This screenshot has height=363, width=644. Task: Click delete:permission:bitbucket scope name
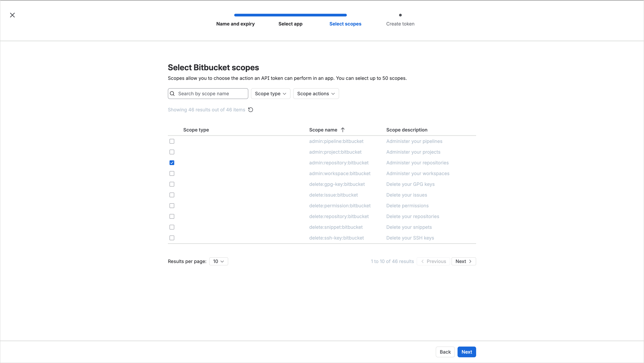coord(340,206)
